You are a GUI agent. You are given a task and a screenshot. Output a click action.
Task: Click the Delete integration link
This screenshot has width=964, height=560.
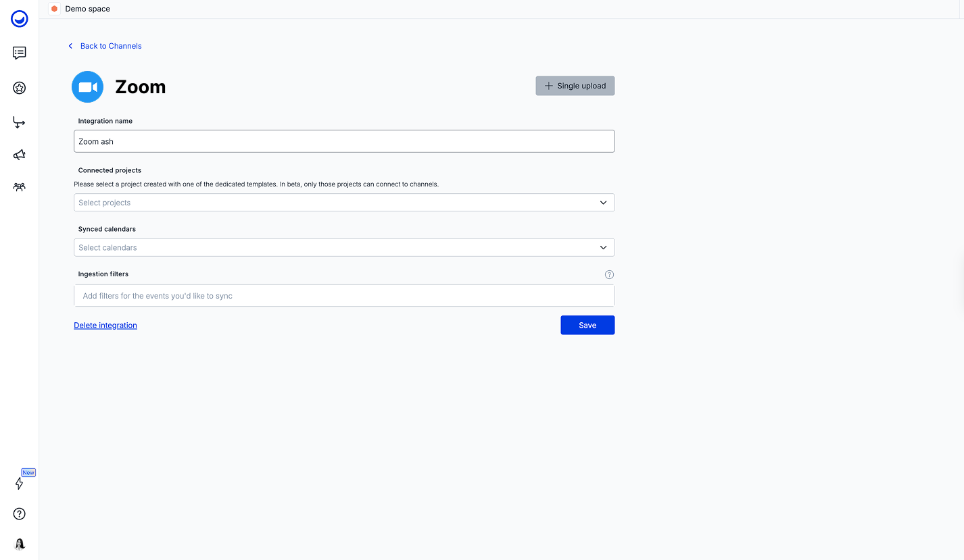[105, 326]
